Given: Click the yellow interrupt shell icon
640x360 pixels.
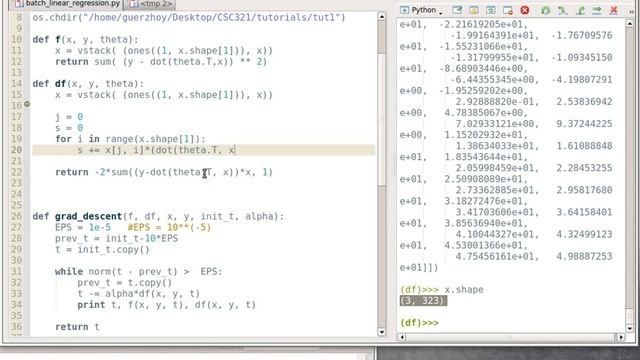Looking at the screenshot, I should point(474,10).
